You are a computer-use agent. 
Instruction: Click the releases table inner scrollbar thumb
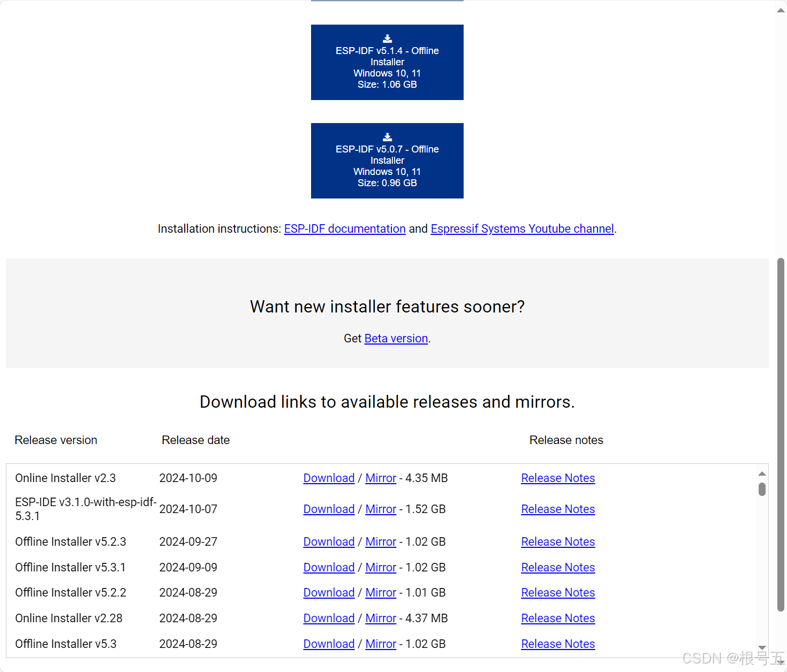click(x=761, y=488)
